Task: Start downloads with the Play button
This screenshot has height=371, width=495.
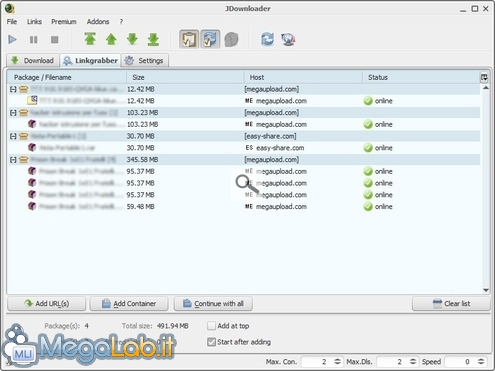Action: tap(12, 40)
